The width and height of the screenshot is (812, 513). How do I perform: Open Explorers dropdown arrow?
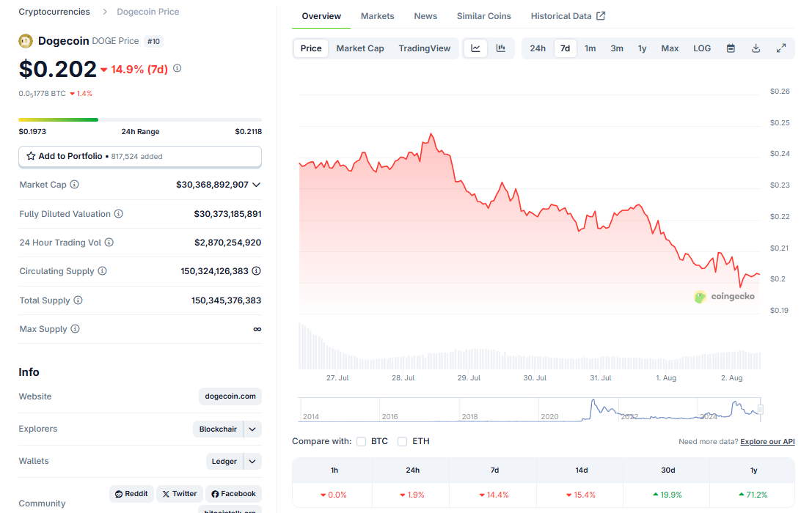[x=252, y=429]
